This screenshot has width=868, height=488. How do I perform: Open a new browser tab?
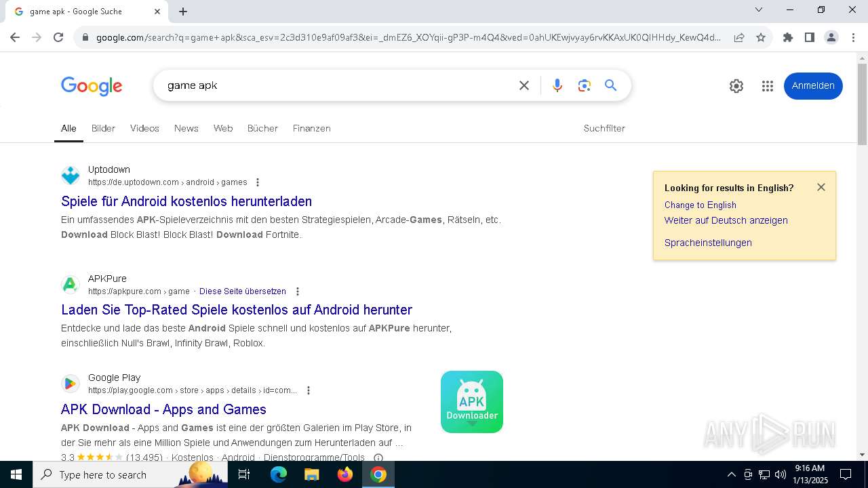click(183, 12)
